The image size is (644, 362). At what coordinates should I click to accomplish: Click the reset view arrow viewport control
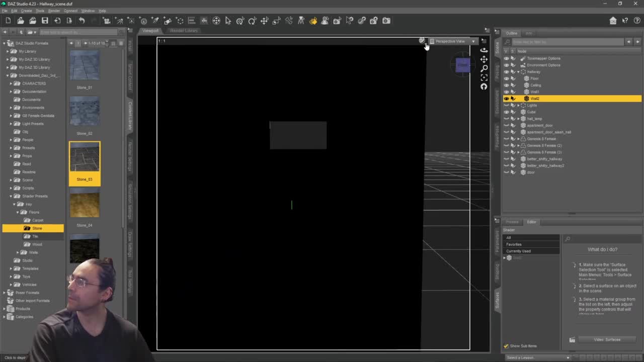click(484, 86)
